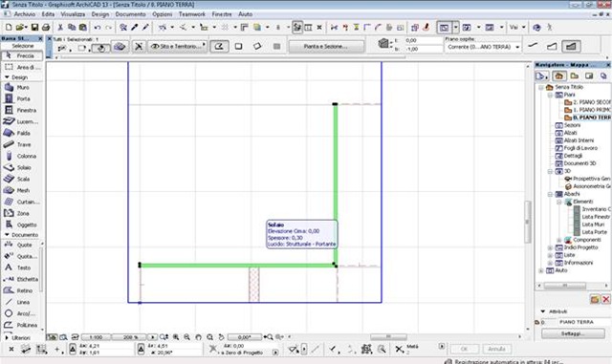Toggle the filled slab display option at right
The image size is (612, 364).
(571, 46)
